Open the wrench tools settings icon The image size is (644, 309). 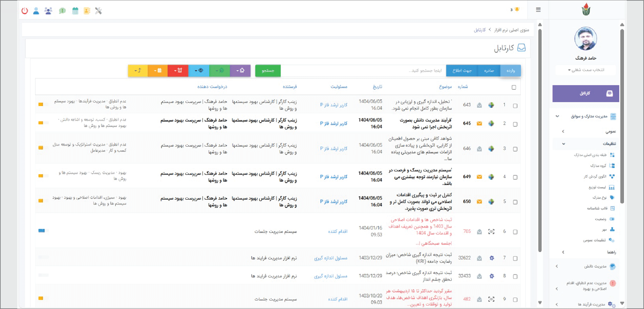tap(99, 11)
